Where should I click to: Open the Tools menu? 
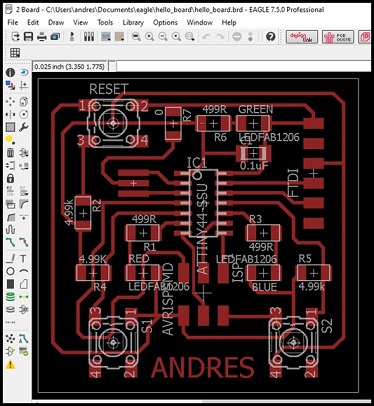[105, 23]
